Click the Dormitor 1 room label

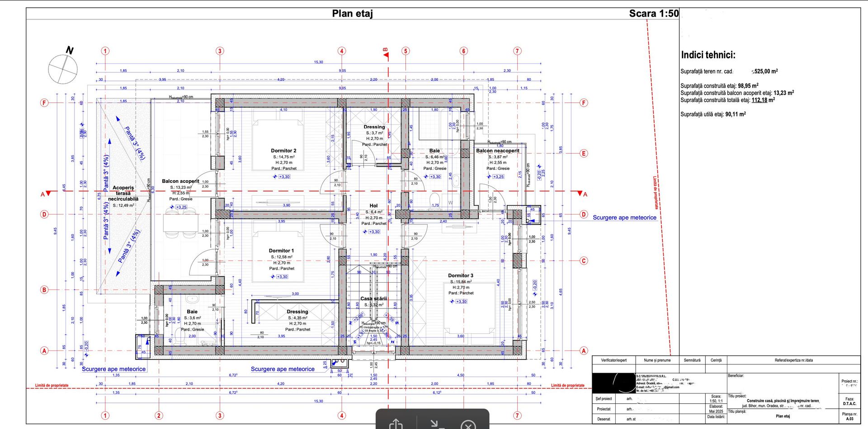click(x=281, y=251)
